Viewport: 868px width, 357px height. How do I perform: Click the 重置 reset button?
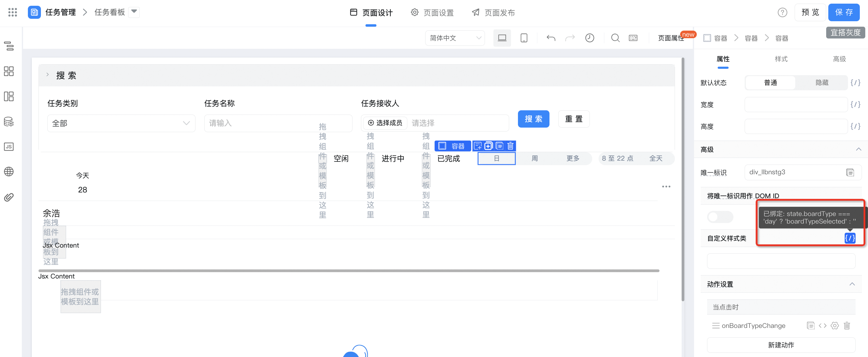pos(573,119)
